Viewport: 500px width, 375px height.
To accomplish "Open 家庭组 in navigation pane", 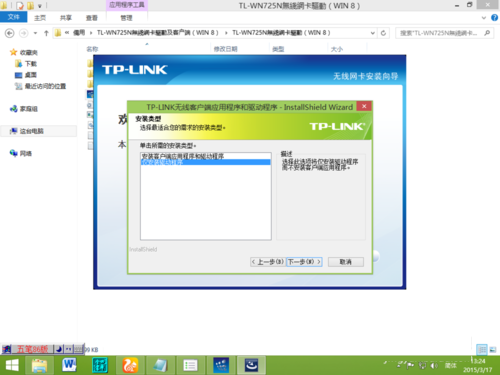I will (28, 109).
